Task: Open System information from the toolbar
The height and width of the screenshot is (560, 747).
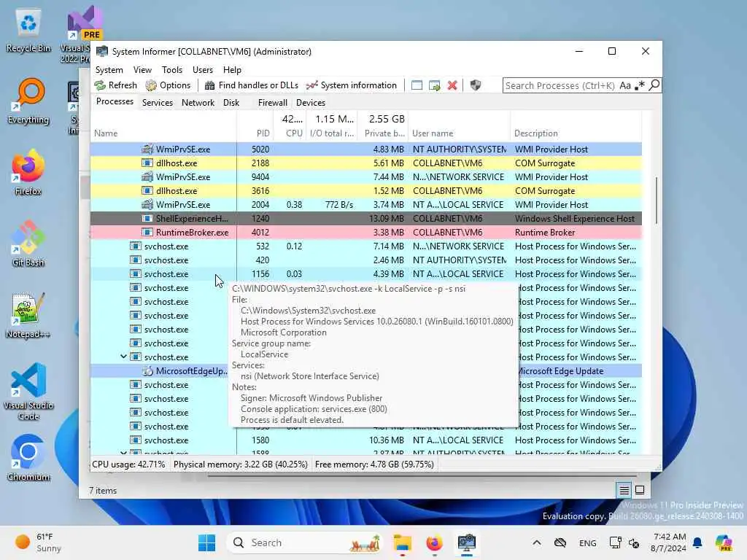Action: click(352, 85)
